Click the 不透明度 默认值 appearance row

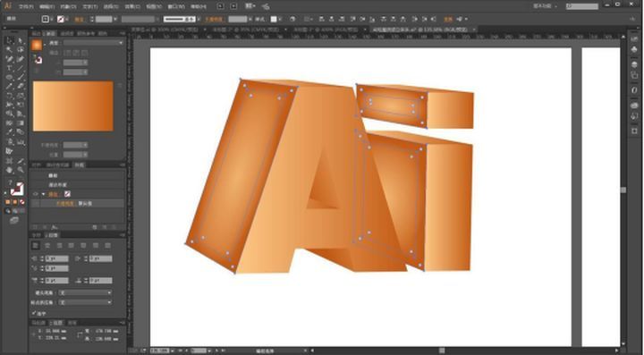(77, 203)
